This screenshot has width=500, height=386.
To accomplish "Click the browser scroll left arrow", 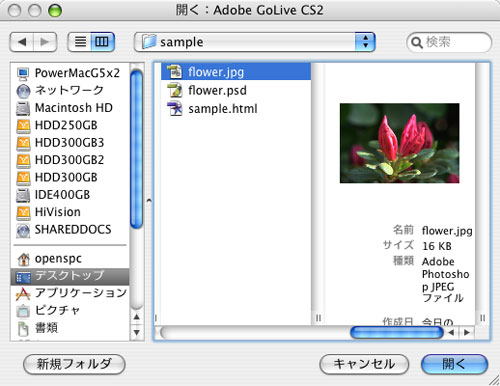I will point(451,332).
